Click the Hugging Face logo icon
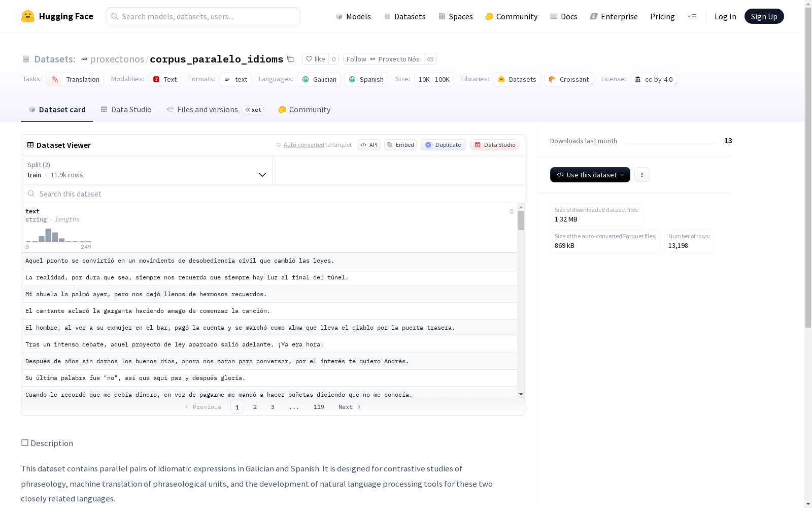Screen dimensions: 812x508 pyautogui.click(x=28, y=16)
